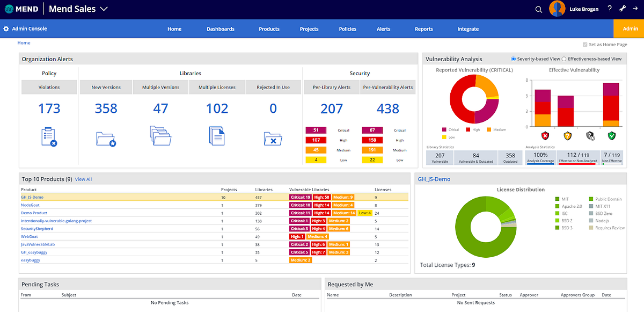Select the red X vulnerability shield icon
Screen dimensions: 644x312
[545, 136]
